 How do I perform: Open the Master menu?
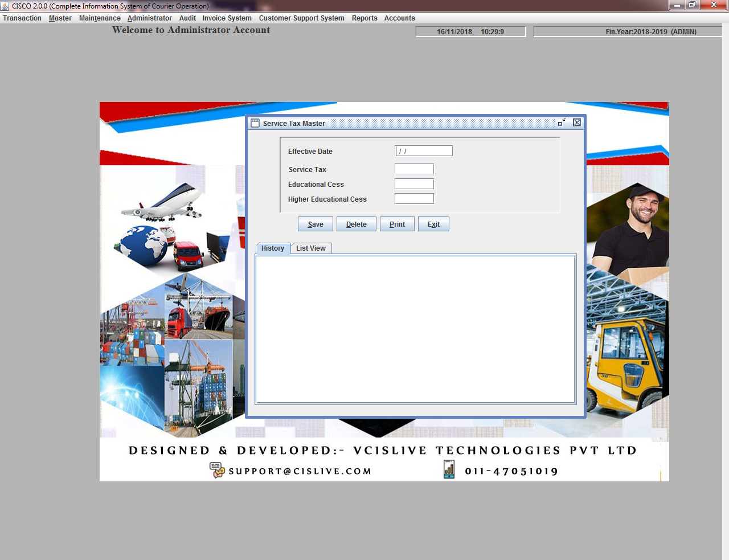[x=60, y=18]
